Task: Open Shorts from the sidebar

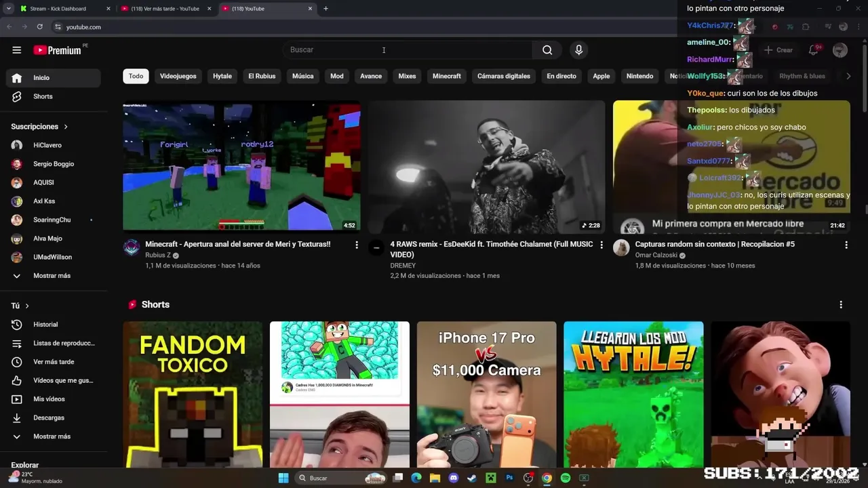Action: point(54,96)
